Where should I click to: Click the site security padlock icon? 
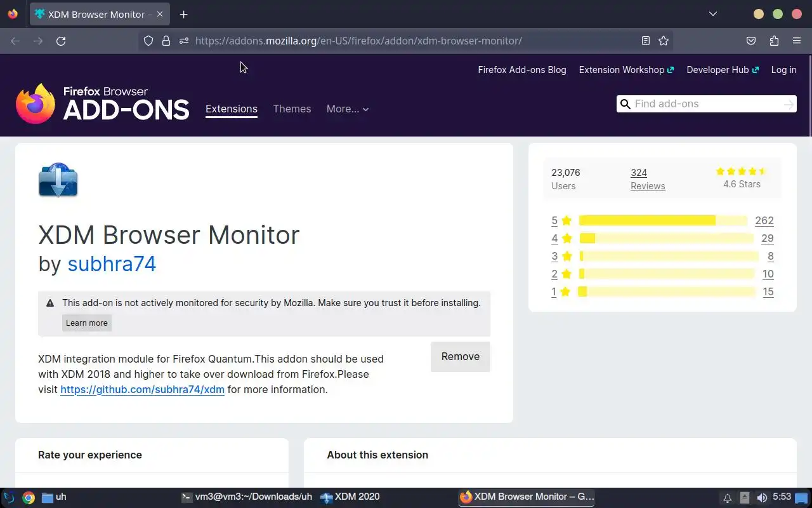(166, 41)
